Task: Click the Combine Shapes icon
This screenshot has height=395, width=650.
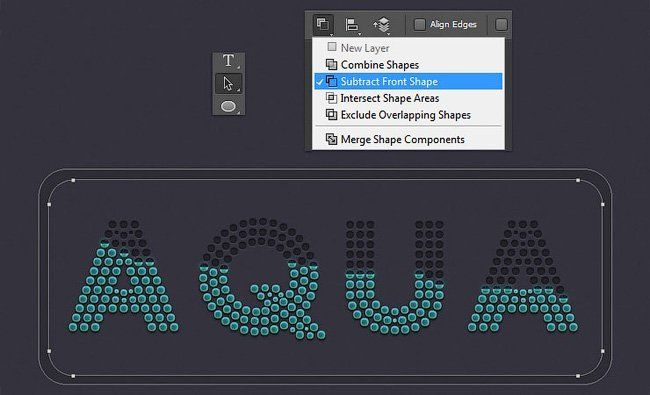Action: tap(331, 65)
